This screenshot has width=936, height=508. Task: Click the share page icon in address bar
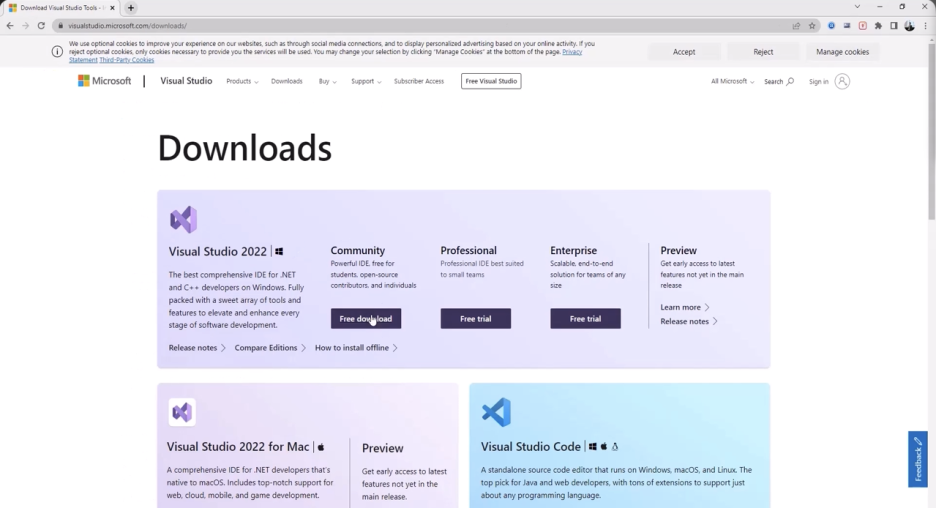click(796, 26)
